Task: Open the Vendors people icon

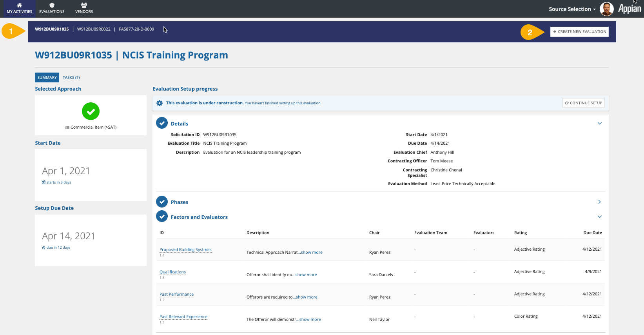Action: (x=84, y=5)
